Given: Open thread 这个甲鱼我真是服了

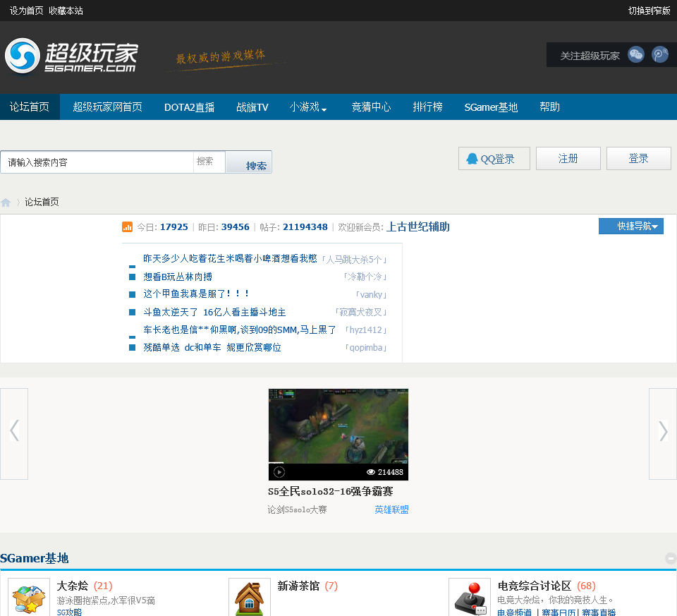Looking at the screenshot, I should click(x=197, y=294).
